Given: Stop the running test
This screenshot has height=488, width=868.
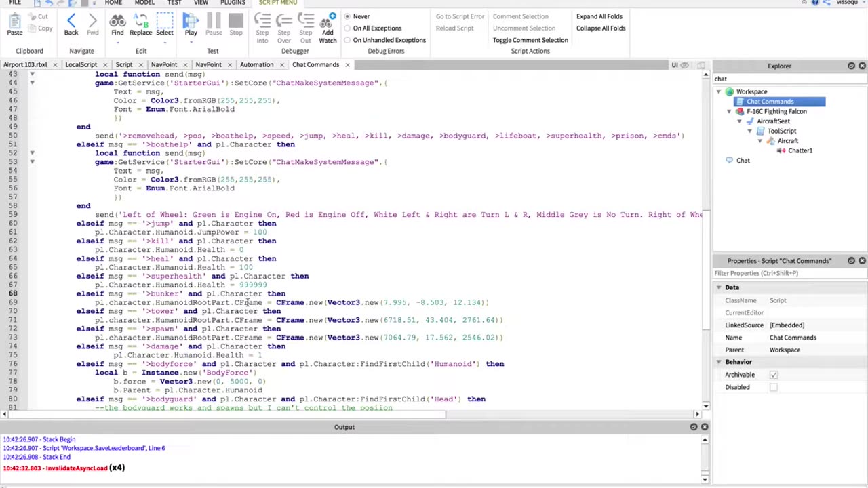Looking at the screenshot, I should [x=236, y=26].
